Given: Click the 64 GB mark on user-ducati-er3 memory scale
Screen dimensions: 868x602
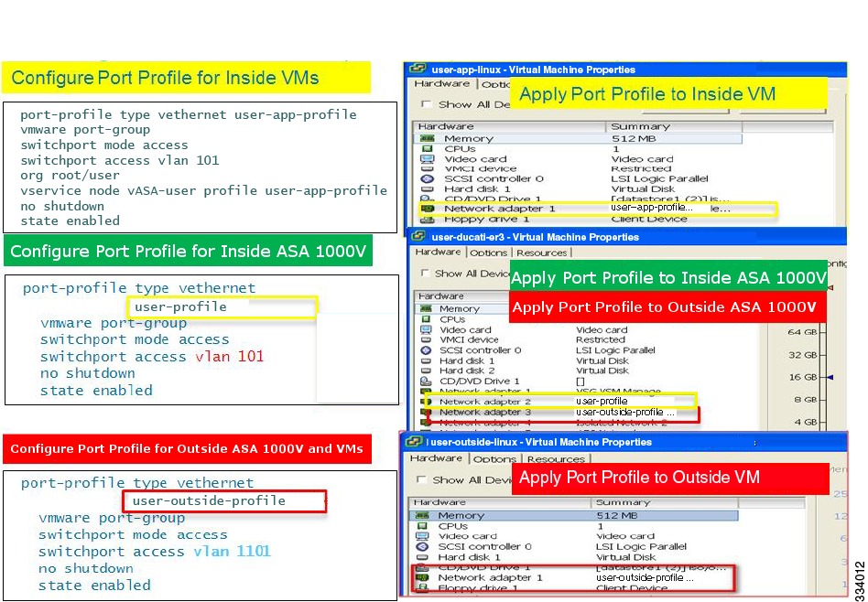Looking at the screenshot, I should pyautogui.click(x=802, y=332).
